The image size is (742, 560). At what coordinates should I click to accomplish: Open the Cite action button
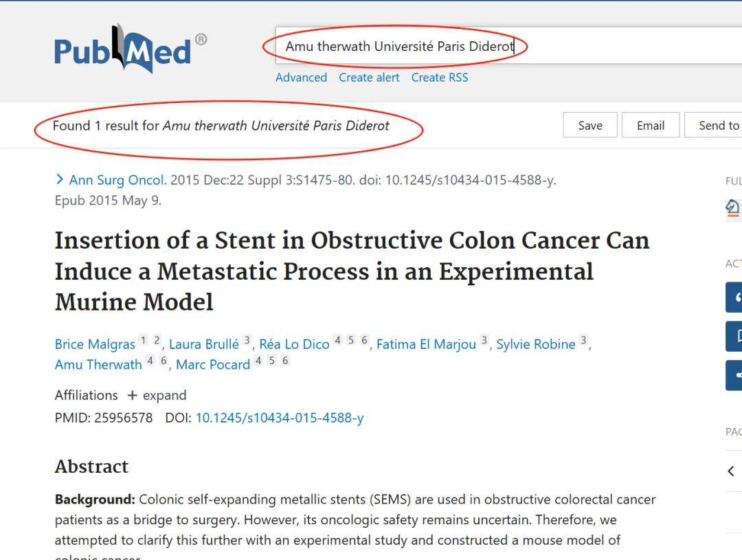click(734, 298)
